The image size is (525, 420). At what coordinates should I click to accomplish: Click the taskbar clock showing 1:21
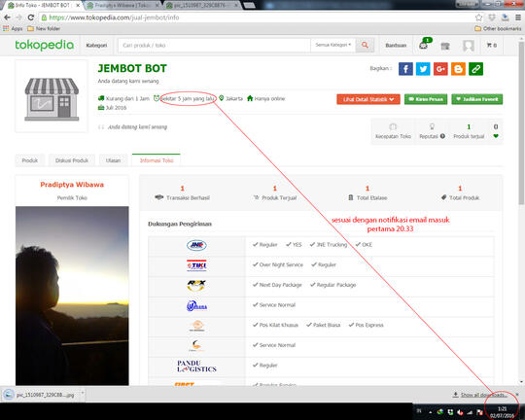[x=503, y=412]
